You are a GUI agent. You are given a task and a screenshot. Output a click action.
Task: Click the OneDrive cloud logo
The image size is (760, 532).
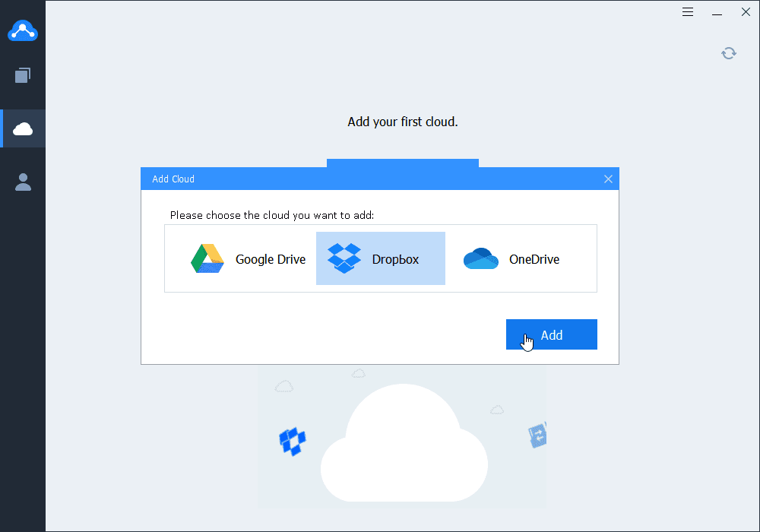[x=481, y=258]
